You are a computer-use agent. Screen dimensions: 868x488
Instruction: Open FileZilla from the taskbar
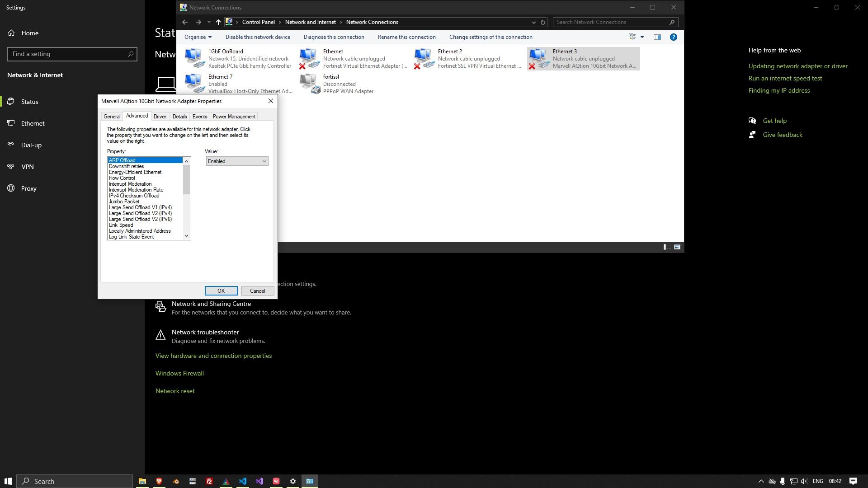[209, 481]
